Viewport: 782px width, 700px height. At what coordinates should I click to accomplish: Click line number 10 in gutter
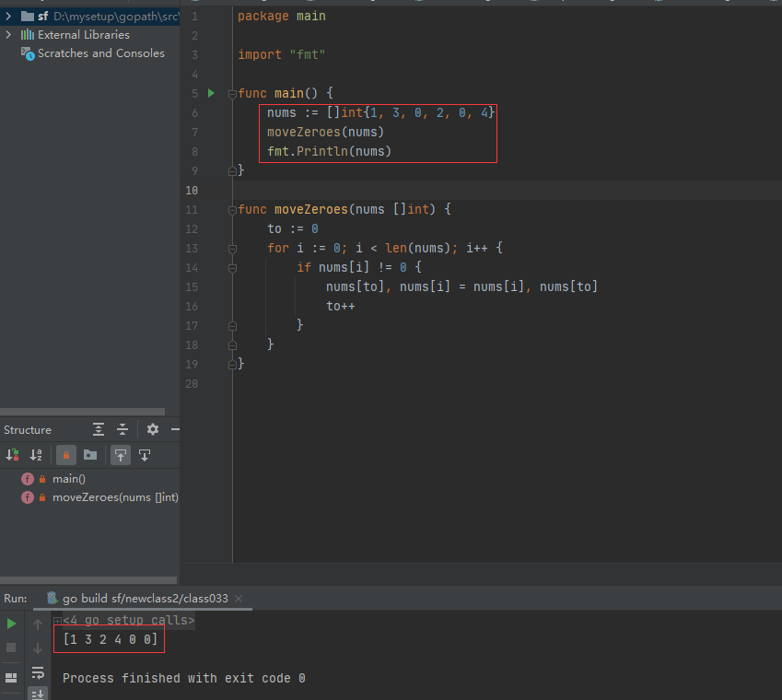[192, 191]
